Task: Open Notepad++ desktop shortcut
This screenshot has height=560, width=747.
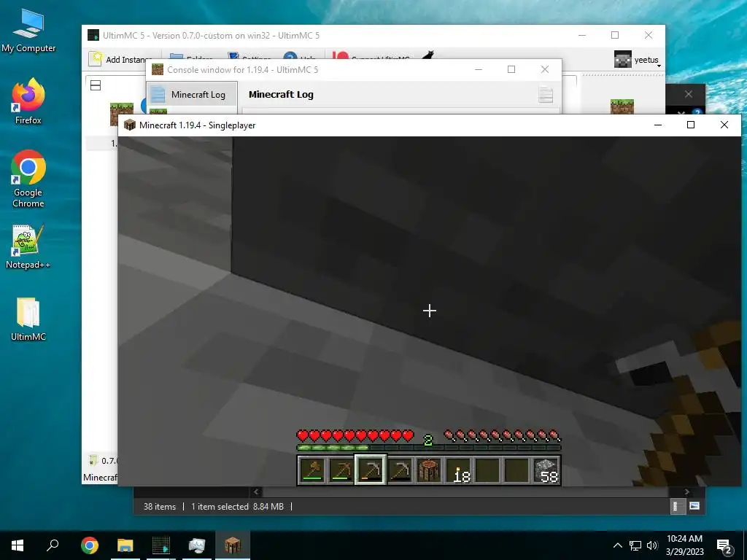Action: tap(28, 246)
